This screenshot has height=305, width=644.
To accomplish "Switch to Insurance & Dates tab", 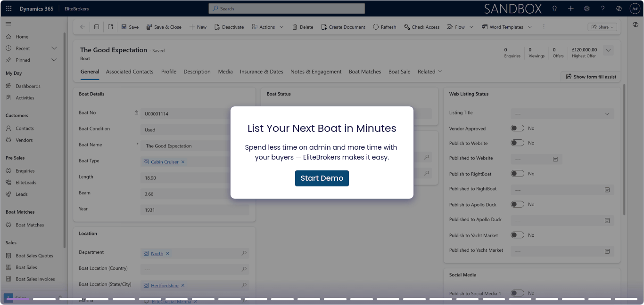I will coord(262,72).
